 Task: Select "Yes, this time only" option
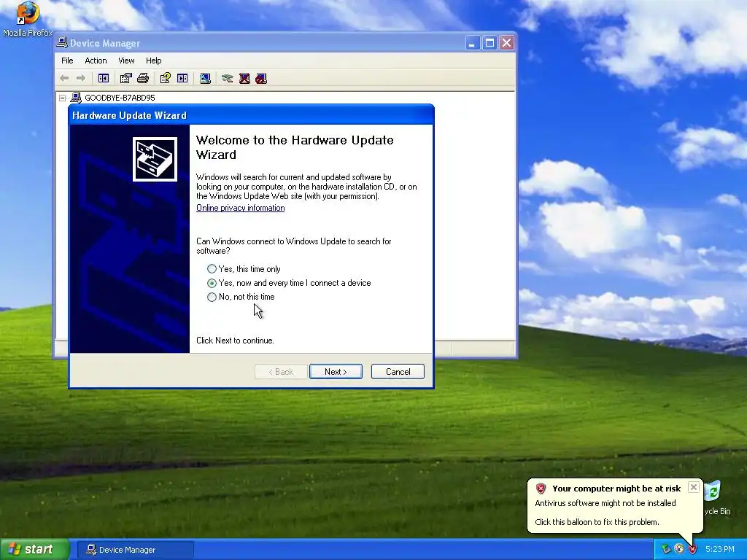(244, 269)
